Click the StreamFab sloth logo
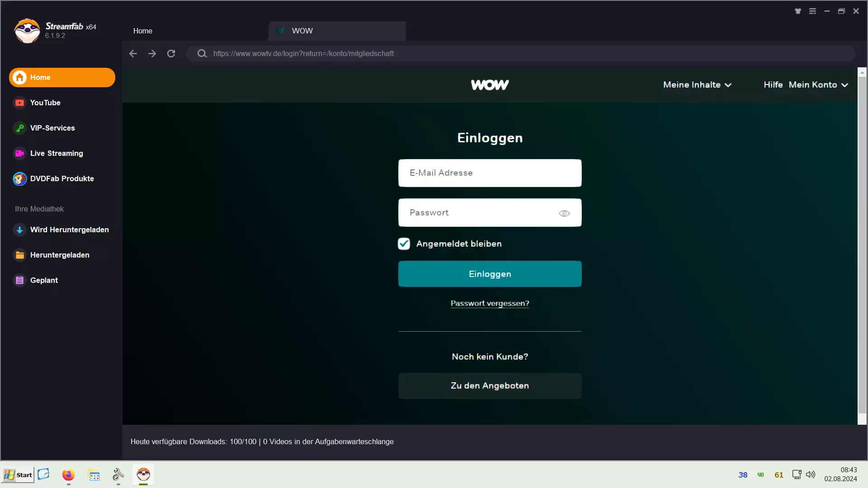868x488 pixels. click(27, 31)
